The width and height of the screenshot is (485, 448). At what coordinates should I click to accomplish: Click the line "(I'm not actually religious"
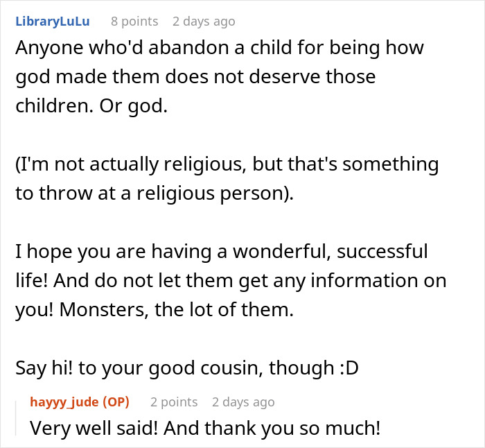[227, 165]
